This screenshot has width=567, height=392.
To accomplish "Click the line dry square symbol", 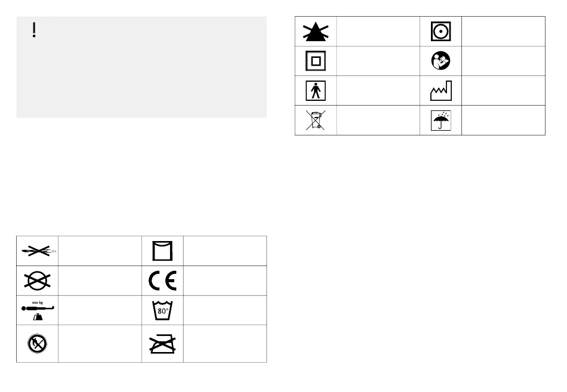I will pyautogui.click(x=162, y=251).
